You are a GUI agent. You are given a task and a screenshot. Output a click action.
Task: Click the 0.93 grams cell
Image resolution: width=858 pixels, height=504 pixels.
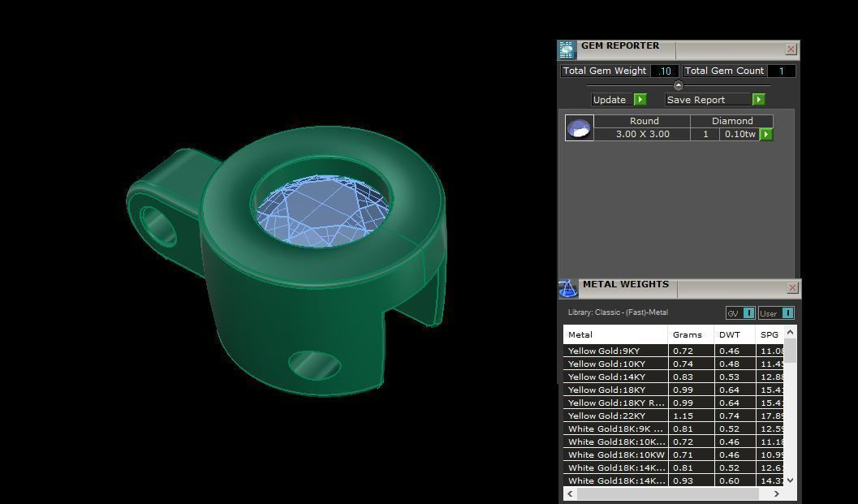coord(691,481)
